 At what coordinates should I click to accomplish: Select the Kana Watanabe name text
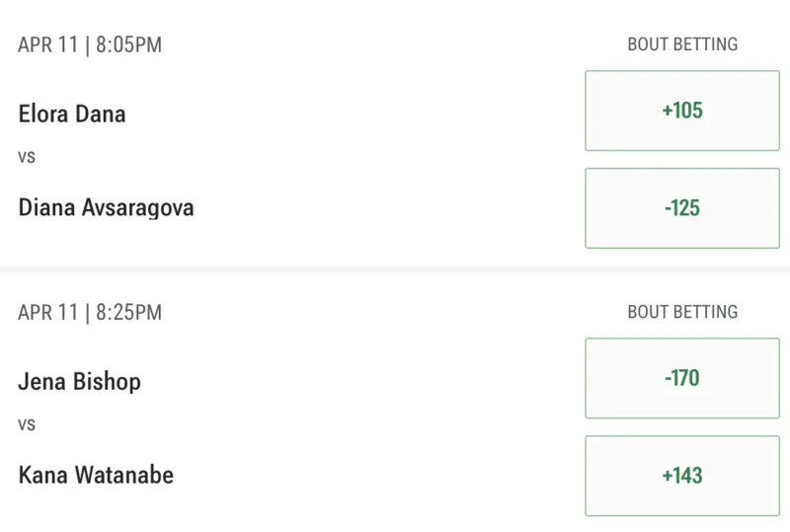[96, 475]
